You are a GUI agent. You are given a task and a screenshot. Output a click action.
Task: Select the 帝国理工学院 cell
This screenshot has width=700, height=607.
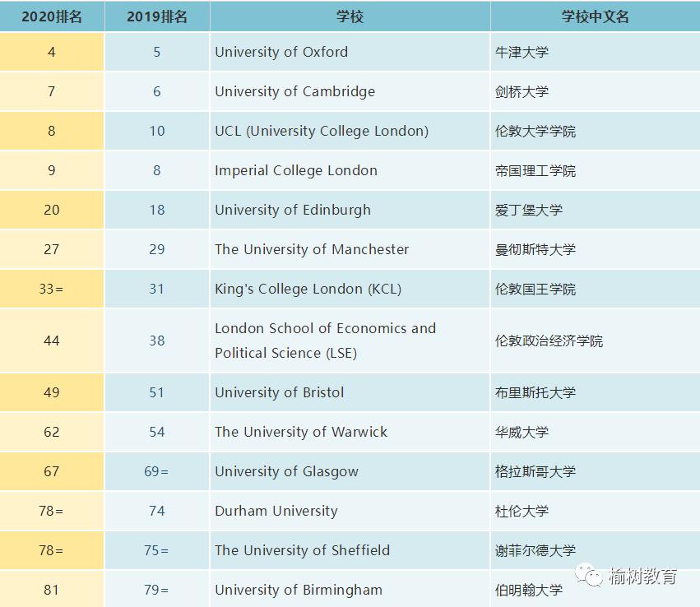(595, 170)
